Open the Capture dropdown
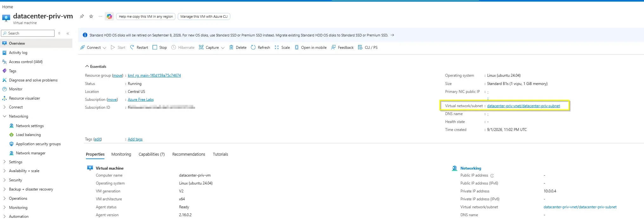Viewport: 644px width, 220px height. click(x=212, y=48)
